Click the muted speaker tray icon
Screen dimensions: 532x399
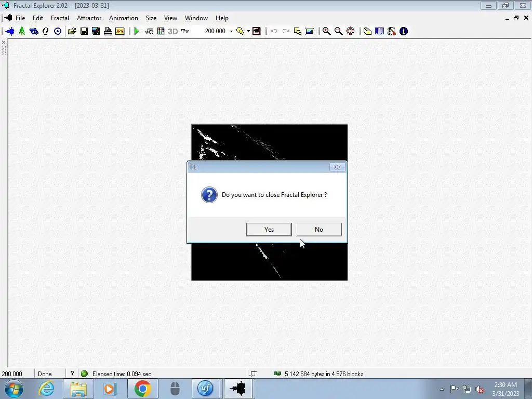[480, 389]
